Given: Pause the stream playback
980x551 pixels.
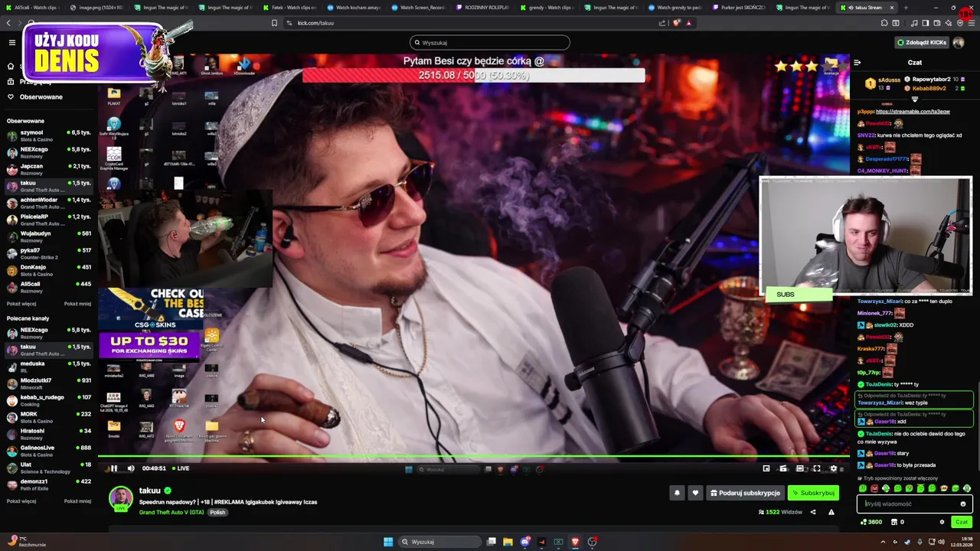Looking at the screenshot, I should pos(113,468).
